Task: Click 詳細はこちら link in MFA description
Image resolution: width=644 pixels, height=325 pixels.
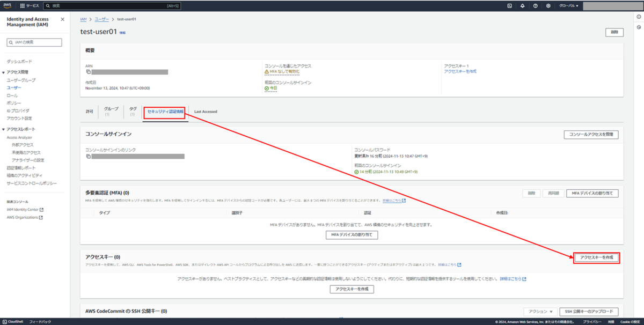Action: click(x=394, y=200)
